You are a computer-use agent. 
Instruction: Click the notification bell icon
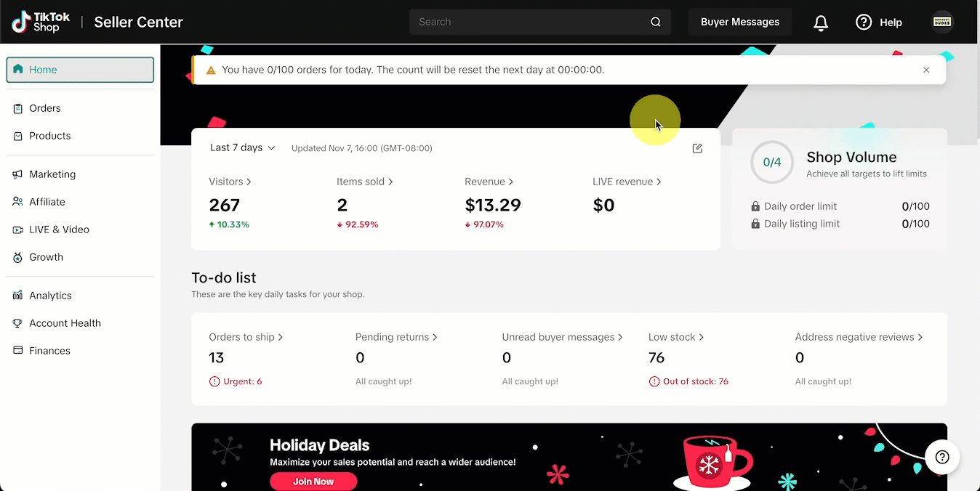(821, 23)
